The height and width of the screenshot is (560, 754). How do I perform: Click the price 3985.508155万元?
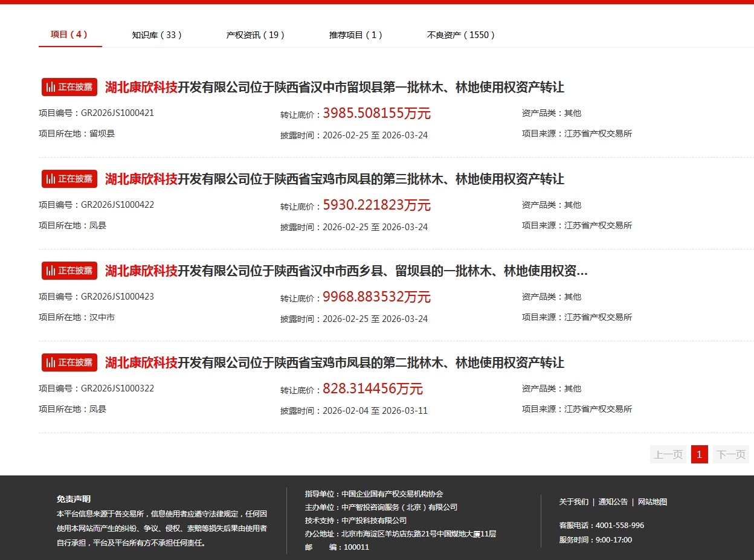click(x=376, y=114)
